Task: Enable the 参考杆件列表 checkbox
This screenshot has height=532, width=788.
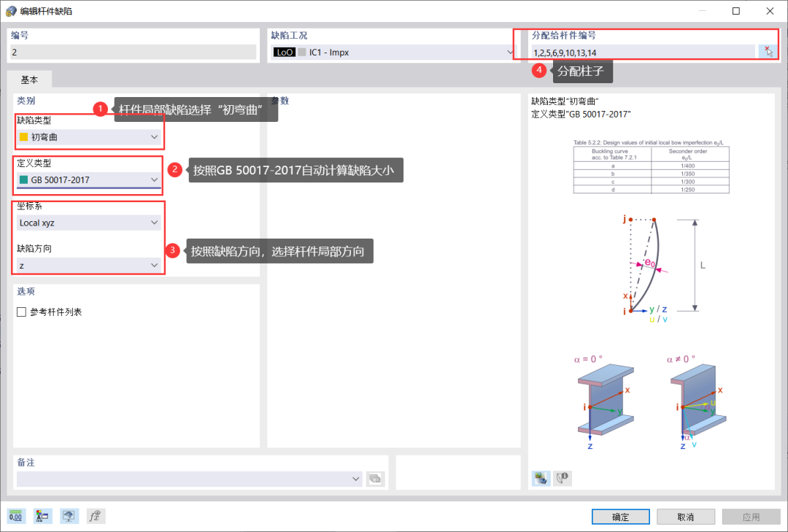Action: pyautogui.click(x=22, y=312)
